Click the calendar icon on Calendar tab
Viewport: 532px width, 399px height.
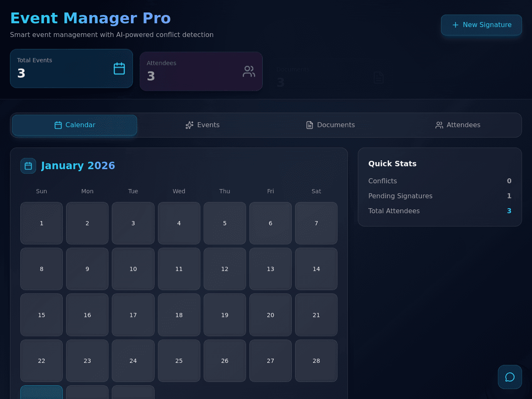58,125
